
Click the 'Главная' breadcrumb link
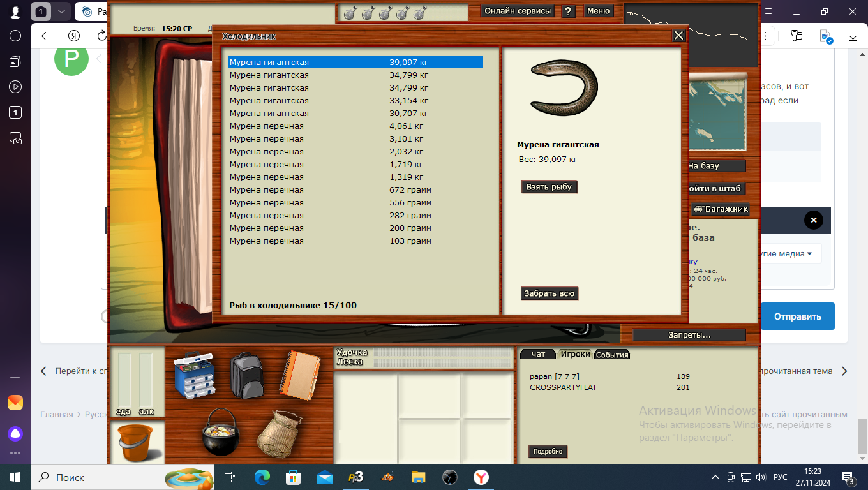click(x=57, y=414)
